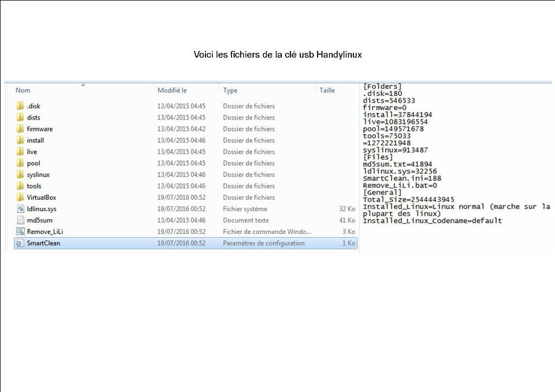Open the .disk folder icon

click(x=20, y=106)
